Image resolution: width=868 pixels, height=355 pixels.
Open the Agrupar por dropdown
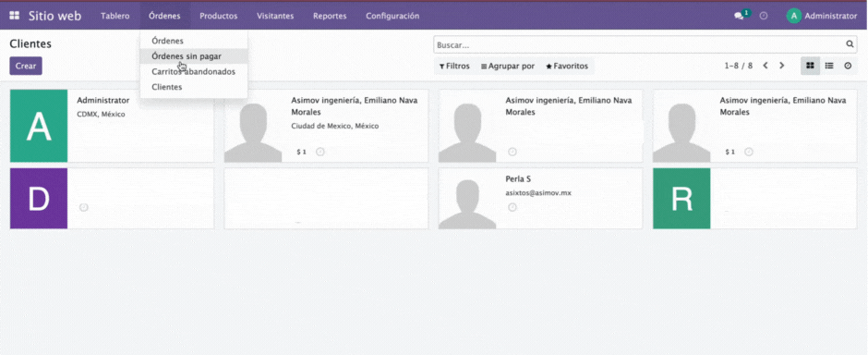(508, 66)
